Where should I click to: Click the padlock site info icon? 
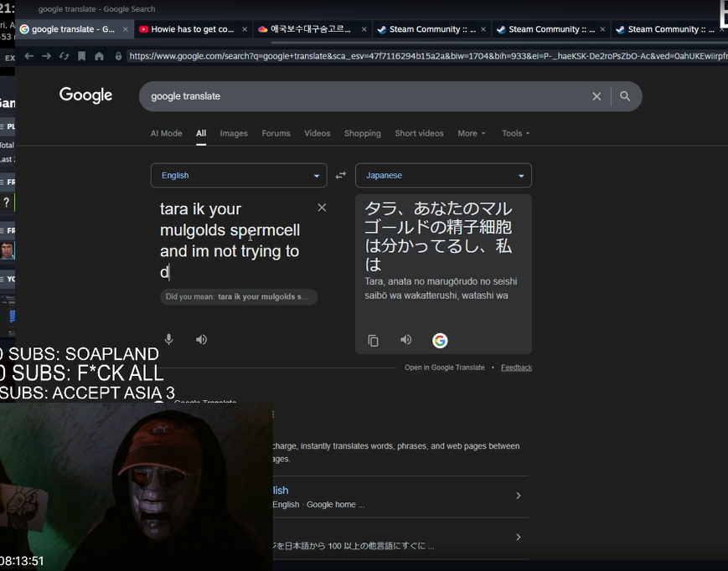click(118, 56)
